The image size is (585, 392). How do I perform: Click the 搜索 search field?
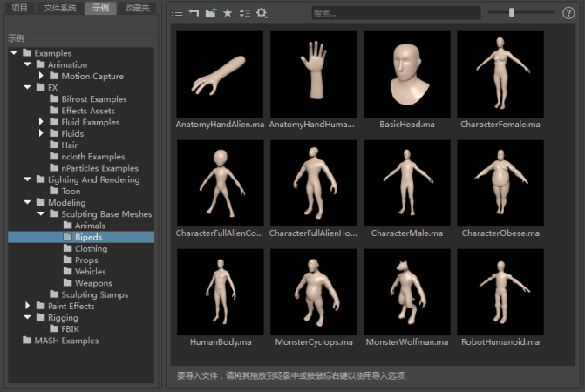(395, 13)
